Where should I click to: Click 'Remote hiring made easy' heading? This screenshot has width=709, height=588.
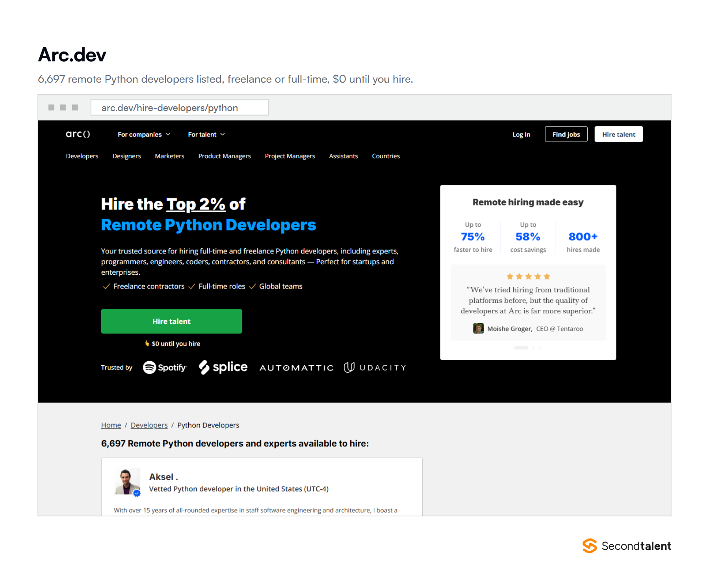coord(528,202)
